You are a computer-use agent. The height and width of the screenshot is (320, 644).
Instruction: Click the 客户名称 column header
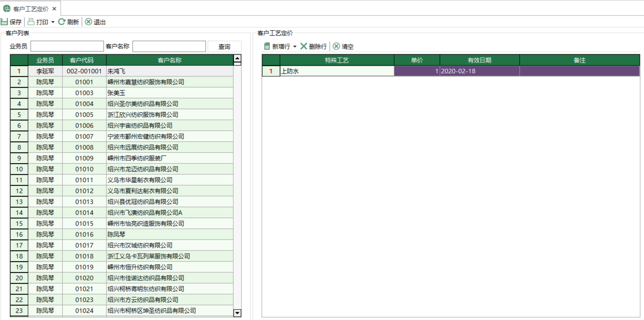[x=170, y=60]
